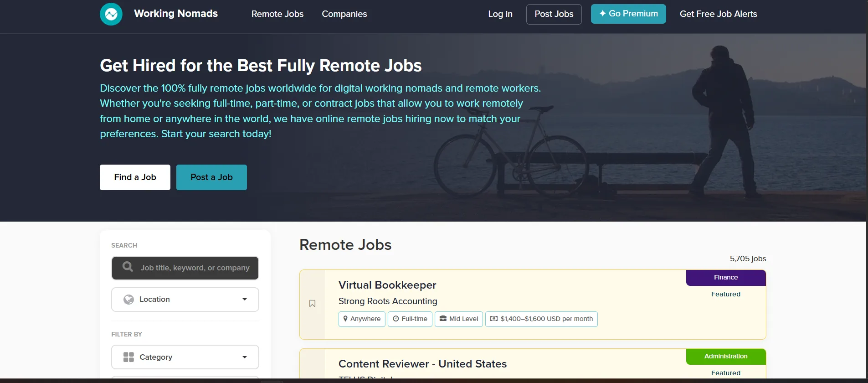
Task: Open the Log in page
Action: click(x=500, y=14)
